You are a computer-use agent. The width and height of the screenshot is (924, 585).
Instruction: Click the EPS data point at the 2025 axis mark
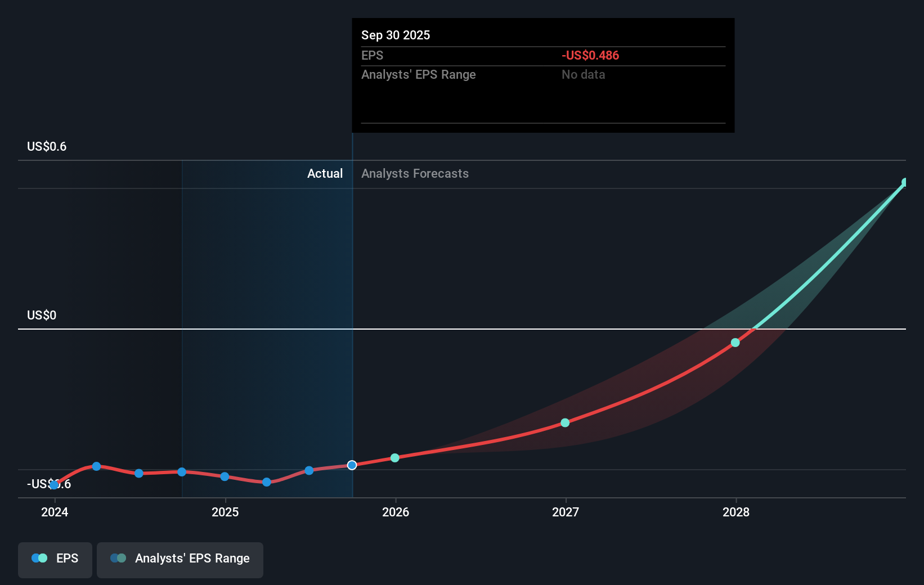tap(225, 476)
